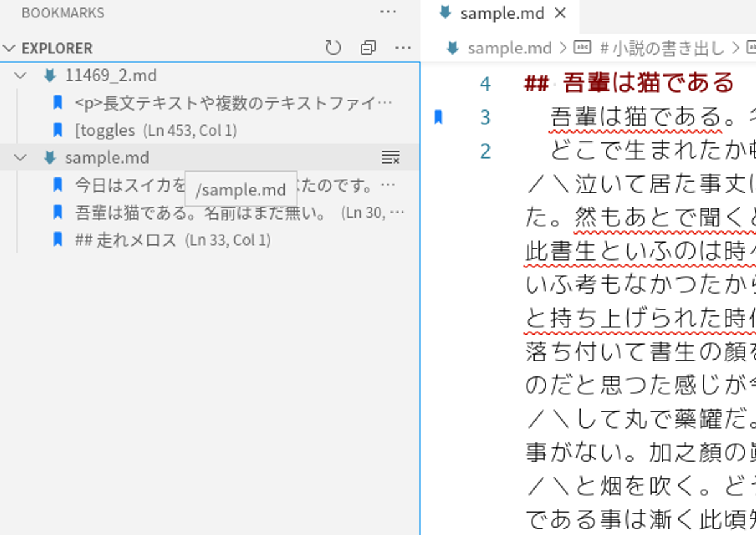Click the heading ## 吾輩は猫である in editor
756x535 pixels.
[x=630, y=83]
